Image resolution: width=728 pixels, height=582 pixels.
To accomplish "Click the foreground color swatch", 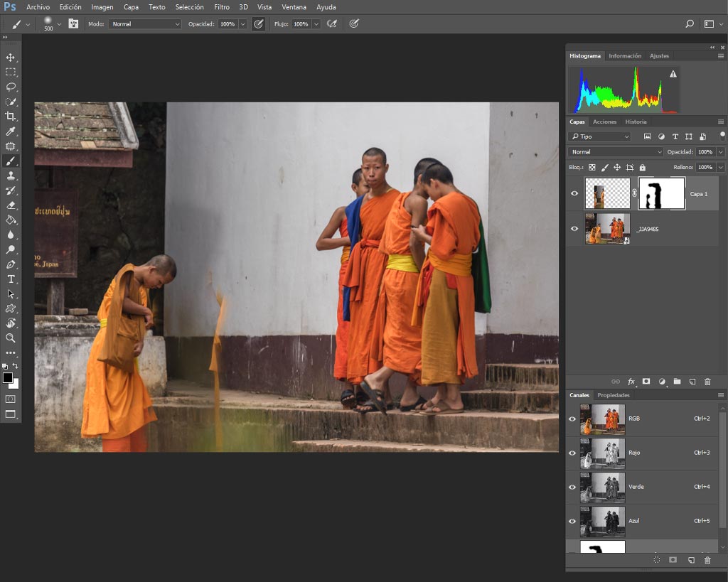I will tap(7, 378).
